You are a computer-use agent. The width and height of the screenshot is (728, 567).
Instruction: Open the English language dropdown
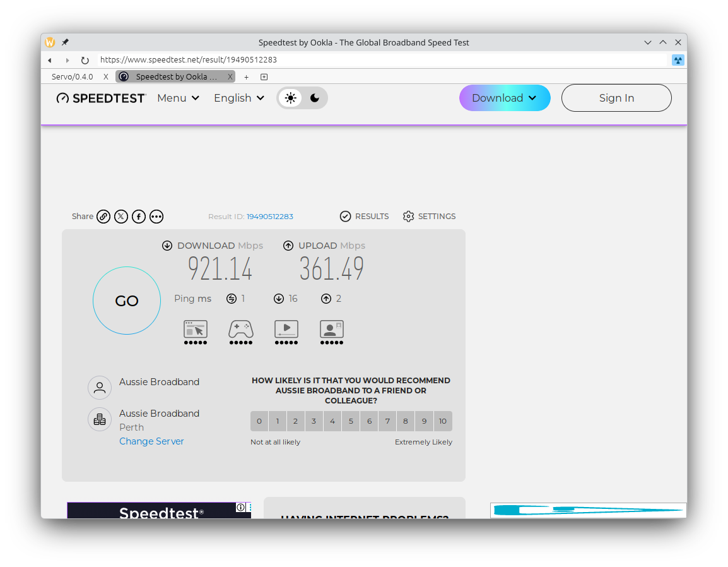click(239, 98)
